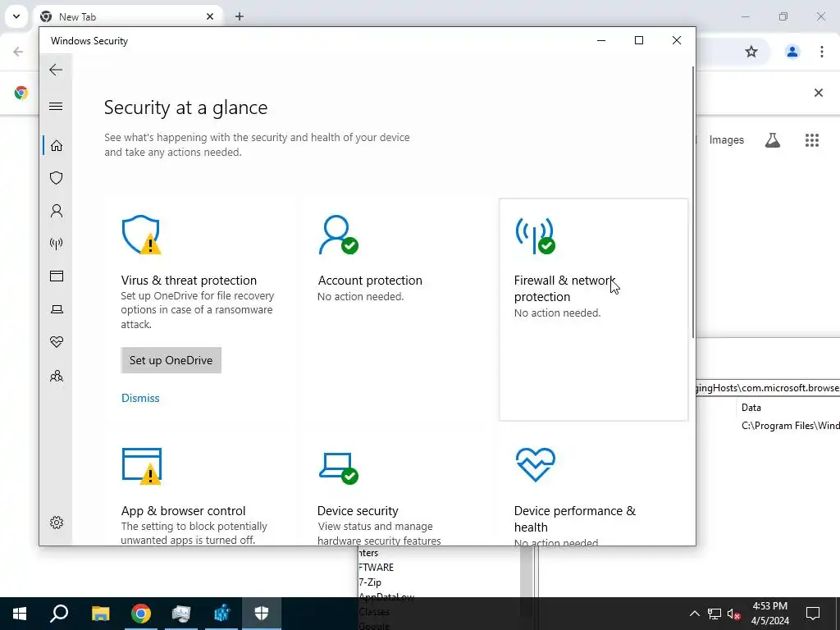Open Windows Security settings gear
Screen dimensions: 840x630
coord(57,523)
